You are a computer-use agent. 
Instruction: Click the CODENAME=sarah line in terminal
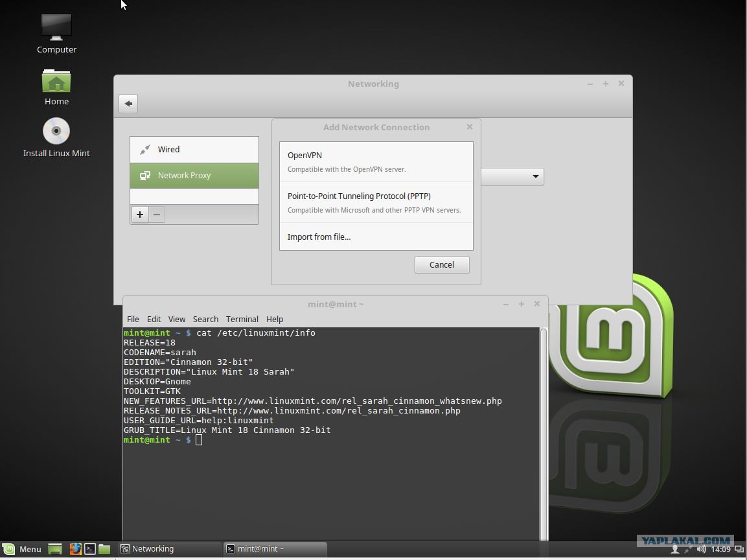[160, 353]
